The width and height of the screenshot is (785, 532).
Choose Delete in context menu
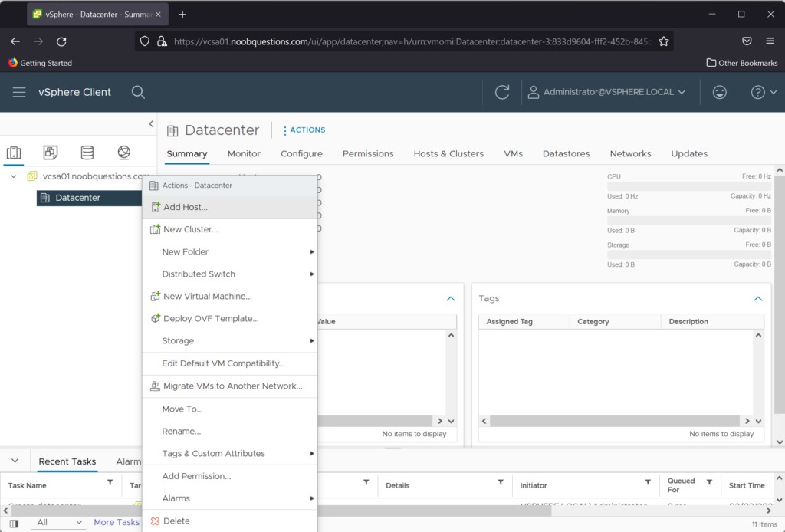click(x=230, y=521)
